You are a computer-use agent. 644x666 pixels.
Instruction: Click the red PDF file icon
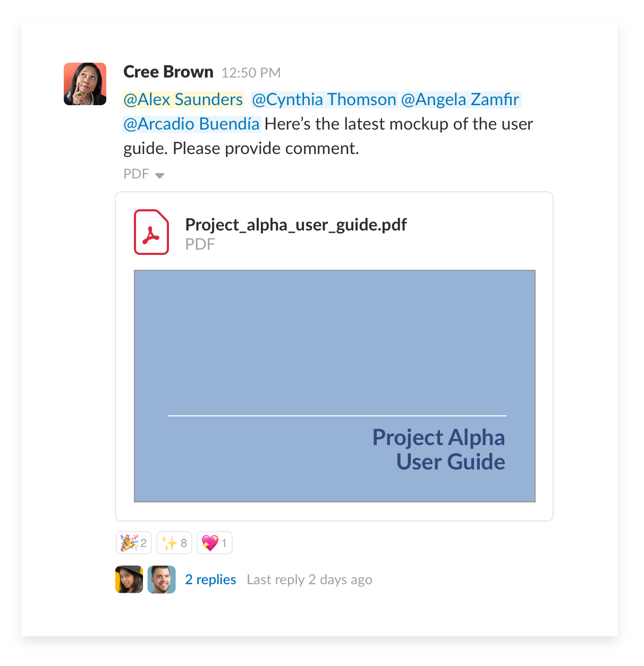(x=151, y=232)
